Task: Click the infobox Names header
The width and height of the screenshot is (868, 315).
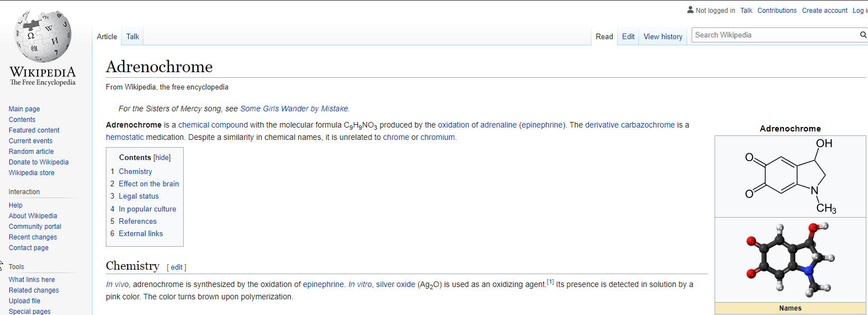Action: pos(790,308)
